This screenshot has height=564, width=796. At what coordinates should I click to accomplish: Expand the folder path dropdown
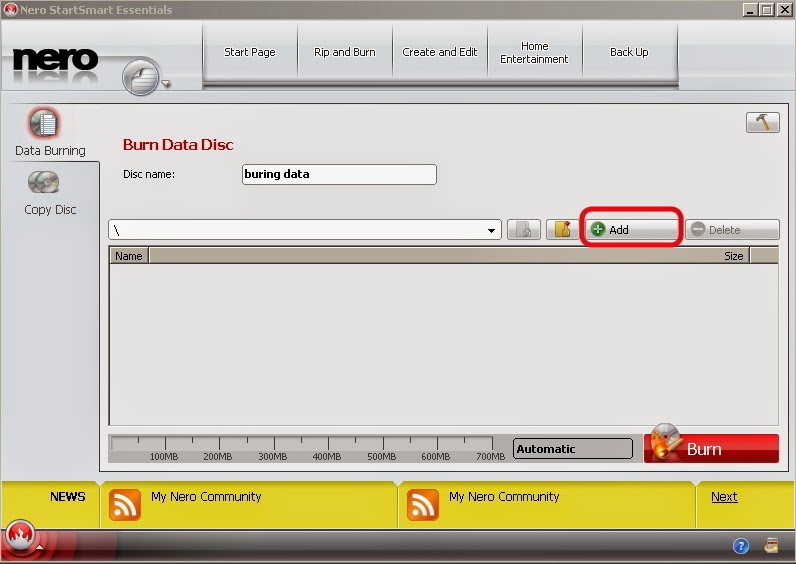point(491,230)
